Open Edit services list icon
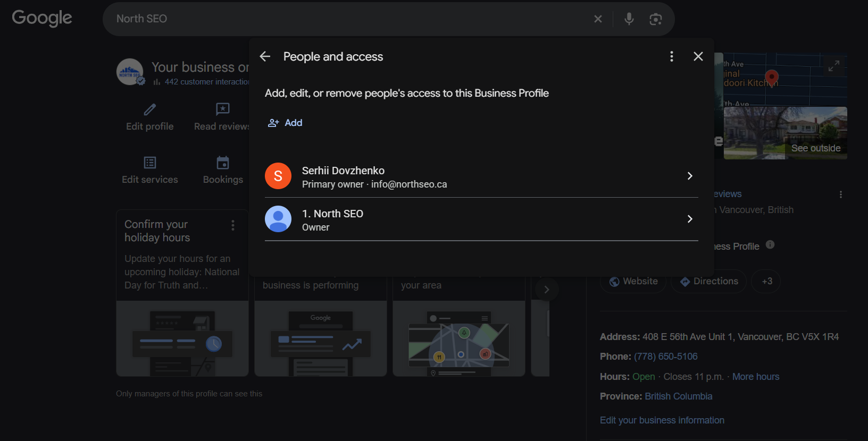Viewport: 868px width, 441px height. [x=150, y=163]
